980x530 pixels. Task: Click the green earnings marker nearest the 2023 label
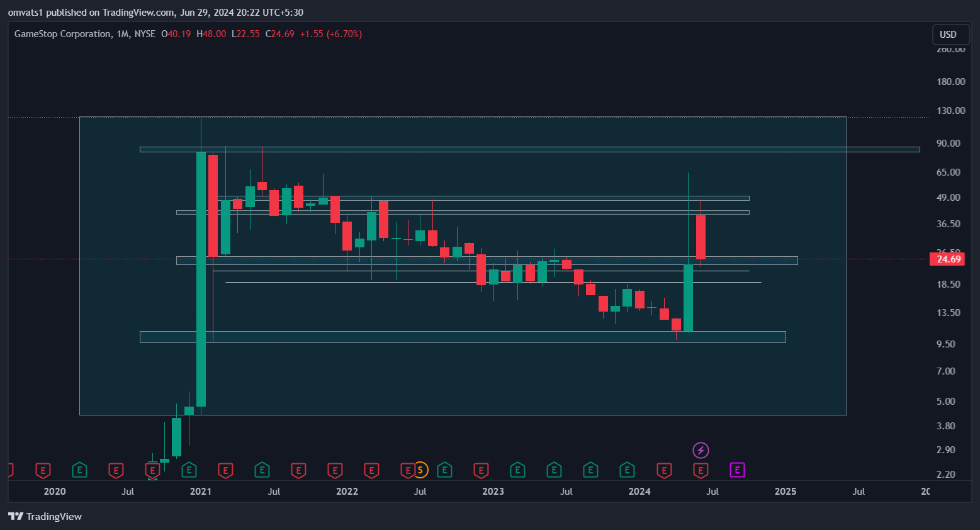pos(517,470)
